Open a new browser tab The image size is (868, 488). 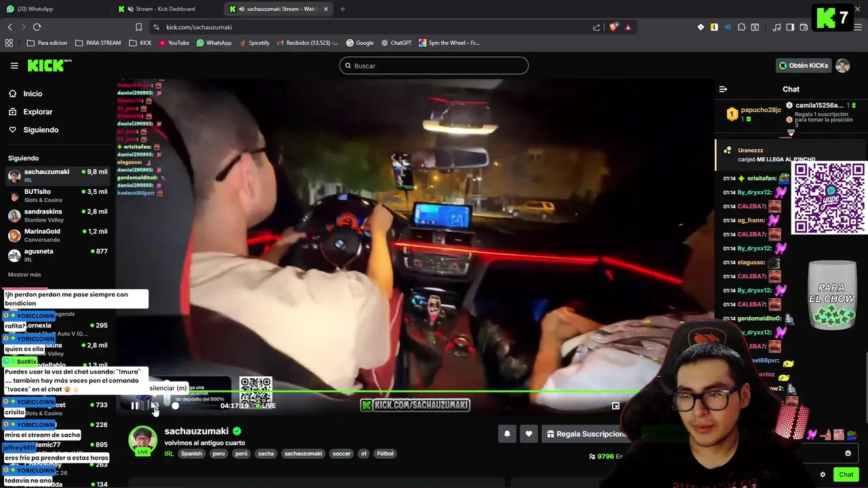[342, 9]
